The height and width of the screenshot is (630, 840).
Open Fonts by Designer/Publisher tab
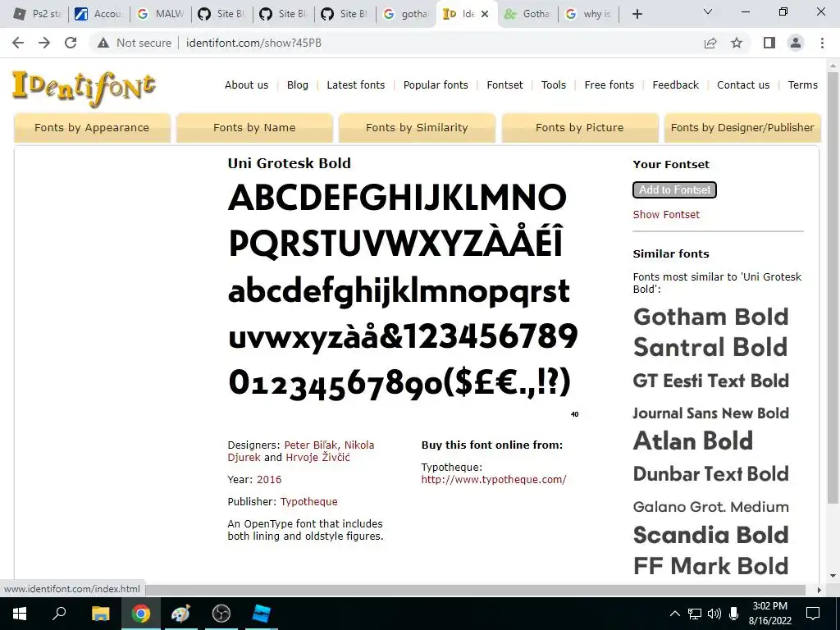(x=742, y=127)
